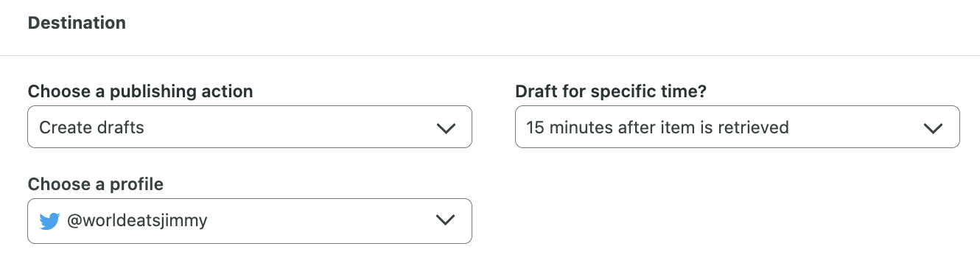Click the 'Choose a profile' label

pyautogui.click(x=95, y=184)
